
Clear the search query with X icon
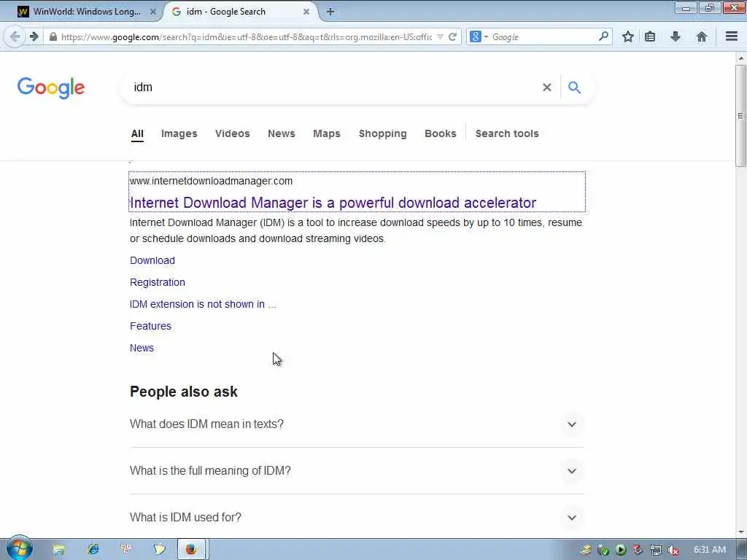point(547,87)
